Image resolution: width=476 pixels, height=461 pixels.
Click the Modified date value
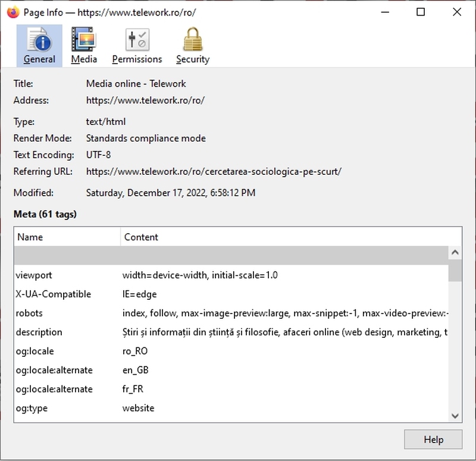coord(171,193)
